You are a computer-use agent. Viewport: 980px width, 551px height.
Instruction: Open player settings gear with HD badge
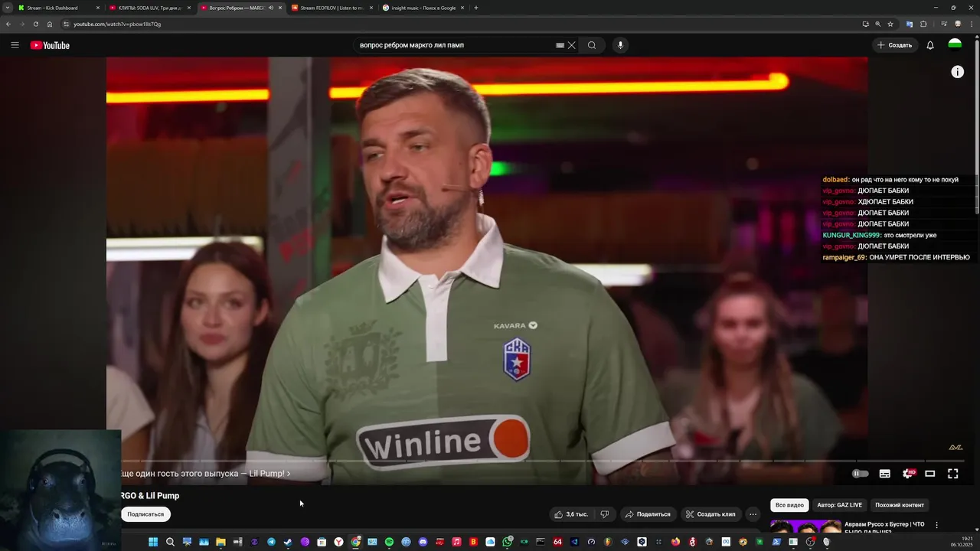coord(908,474)
